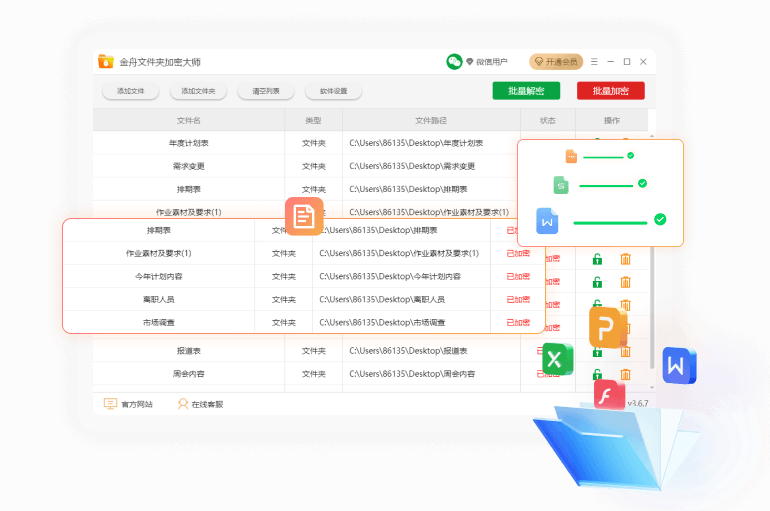The width and height of the screenshot is (770, 511).
Task: Click the 文件名 column header
Action: point(189,120)
